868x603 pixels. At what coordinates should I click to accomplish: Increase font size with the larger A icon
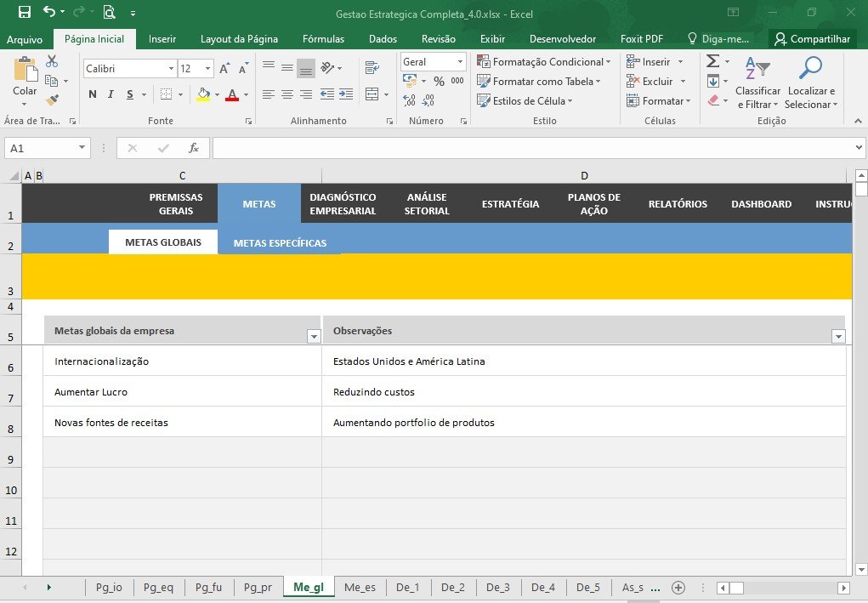(224, 69)
